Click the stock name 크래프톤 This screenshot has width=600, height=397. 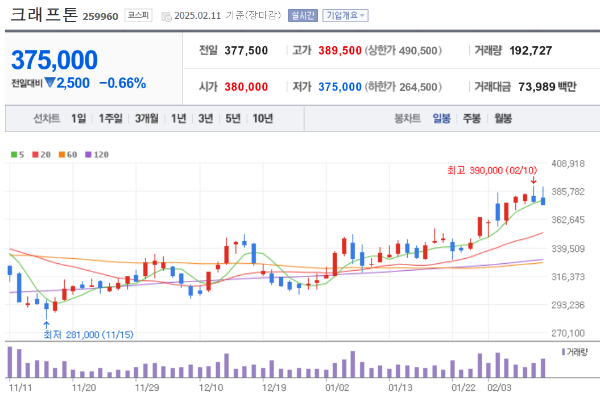click(44, 15)
